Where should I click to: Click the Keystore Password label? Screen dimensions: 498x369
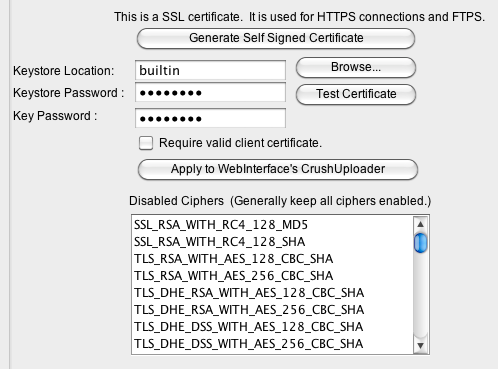68,93
